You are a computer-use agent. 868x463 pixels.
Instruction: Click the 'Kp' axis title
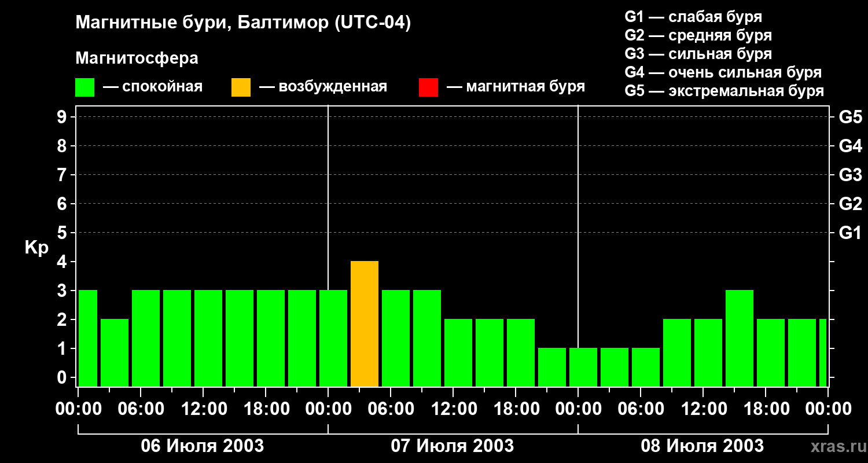[x=36, y=248]
